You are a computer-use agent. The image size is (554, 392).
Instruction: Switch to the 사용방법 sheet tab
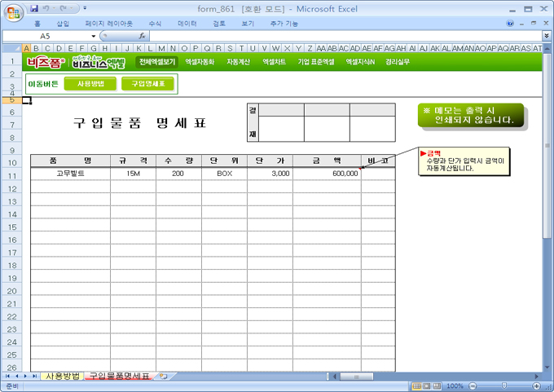pos(62,377)
